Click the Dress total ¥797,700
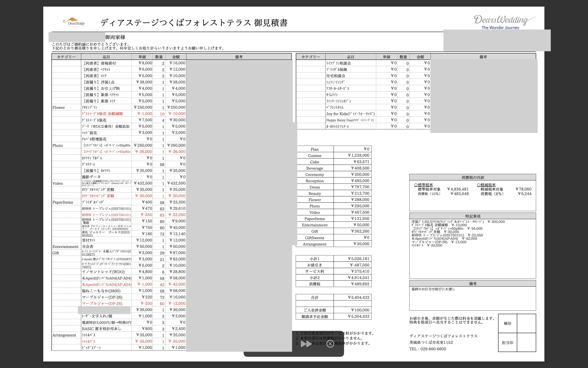This screenshot has width=588, height=368. [360, 187]
